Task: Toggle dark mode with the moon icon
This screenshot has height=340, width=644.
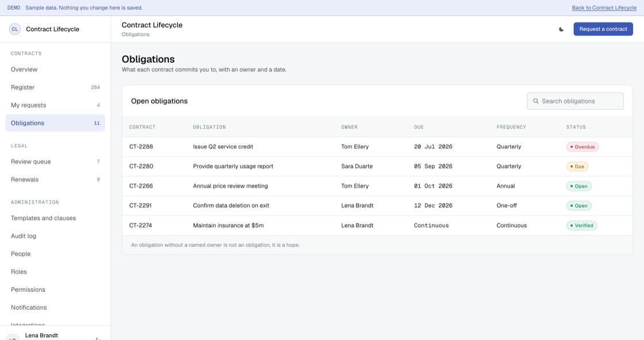Action: coord(561,29)
